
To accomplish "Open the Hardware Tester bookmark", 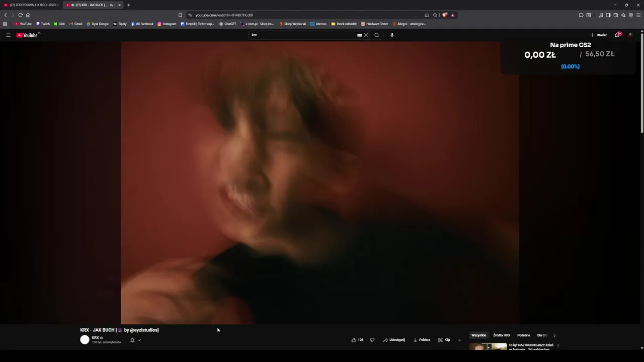I will (374, 24).
